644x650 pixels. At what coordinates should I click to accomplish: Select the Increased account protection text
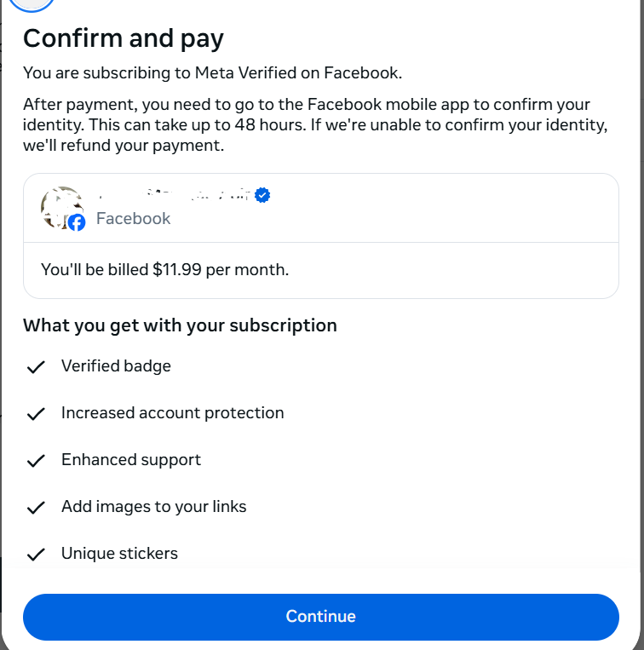point(173,413)
